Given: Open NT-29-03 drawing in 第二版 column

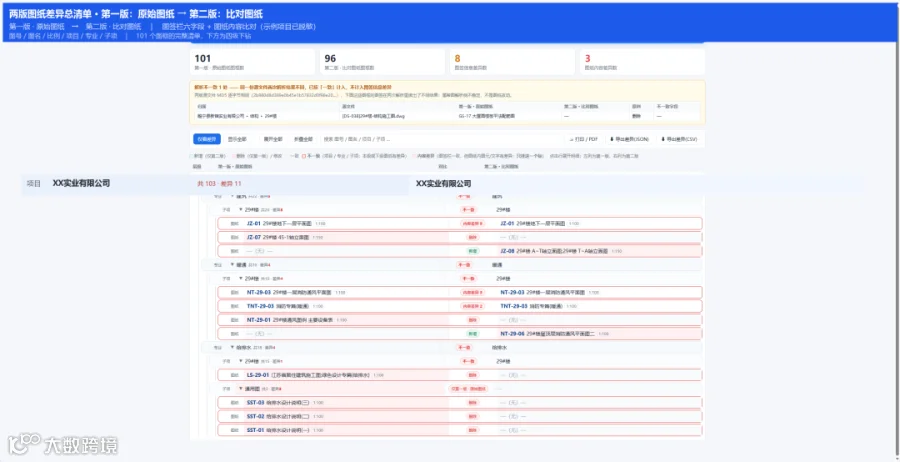Looking at the screenshot, I should pos(549,292).
